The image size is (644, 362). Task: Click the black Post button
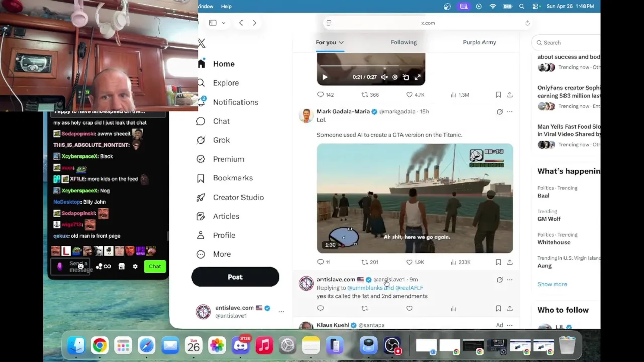235,277
